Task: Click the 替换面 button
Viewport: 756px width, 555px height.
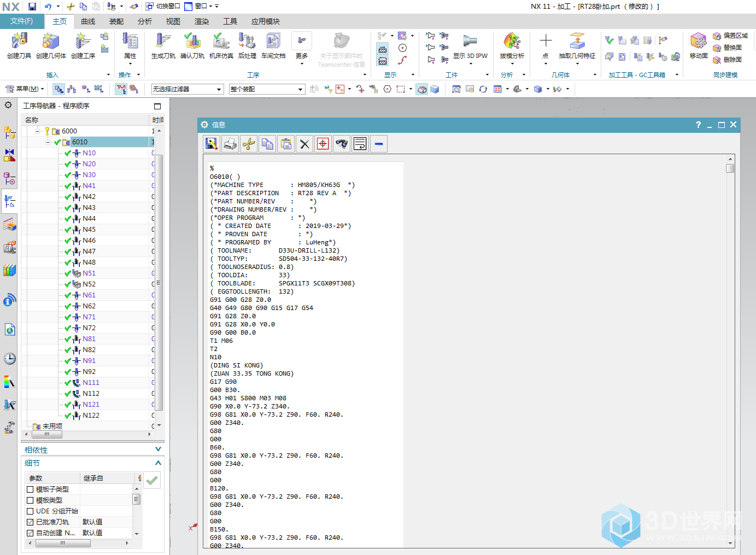Action: point(728,48)
